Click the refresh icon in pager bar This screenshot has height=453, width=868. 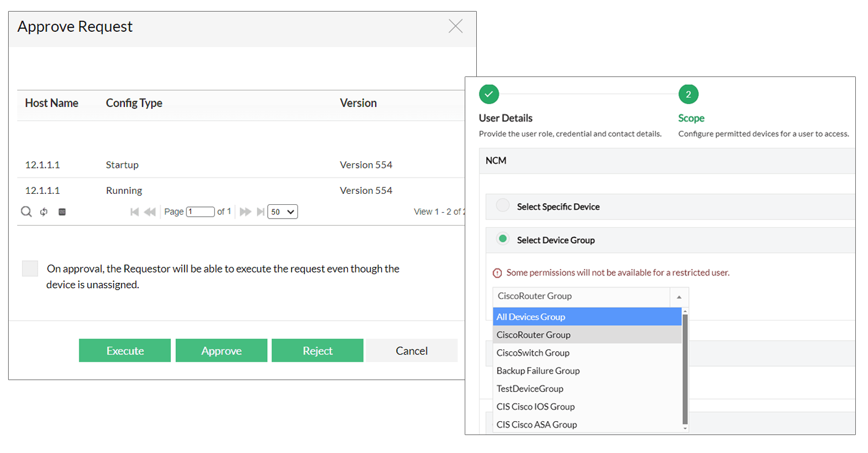point(44,212)
